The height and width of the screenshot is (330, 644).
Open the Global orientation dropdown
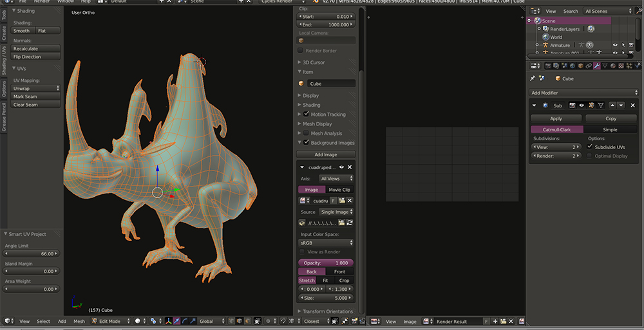pos(213,321)
